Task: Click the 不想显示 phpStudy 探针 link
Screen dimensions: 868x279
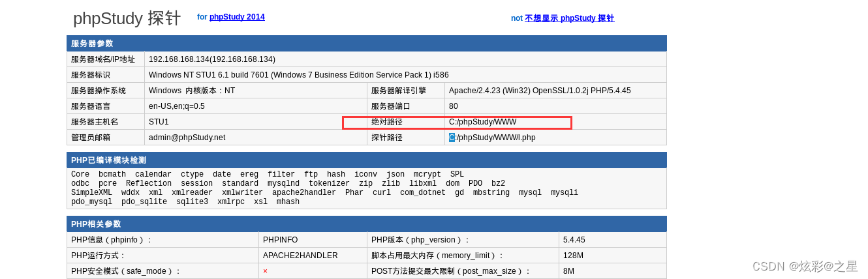Action: pos(569,18)
